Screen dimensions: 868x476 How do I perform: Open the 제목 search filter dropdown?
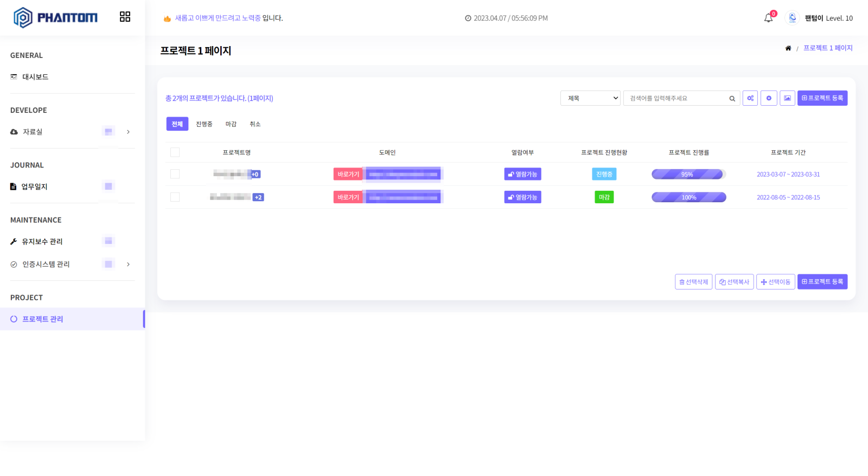click(x=590, y=98)
